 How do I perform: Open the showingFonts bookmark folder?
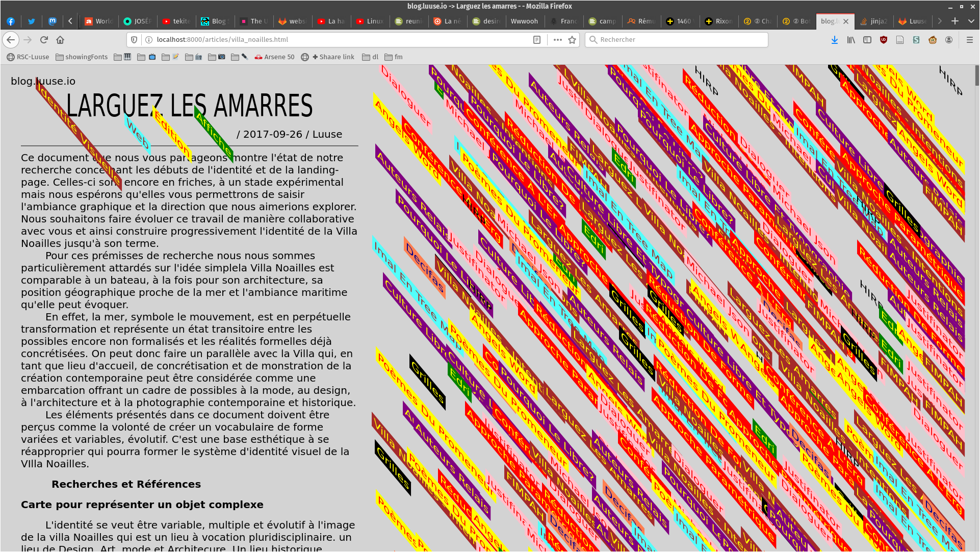click(x=82, y=57)
